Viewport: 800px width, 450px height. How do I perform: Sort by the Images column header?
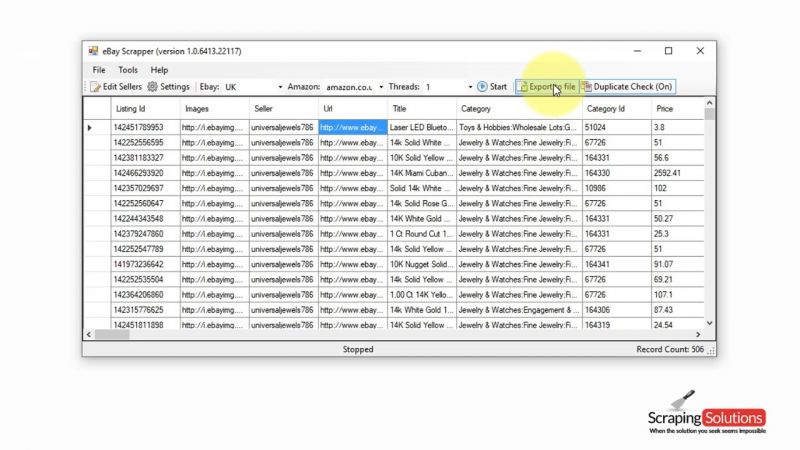pos(214,109)
